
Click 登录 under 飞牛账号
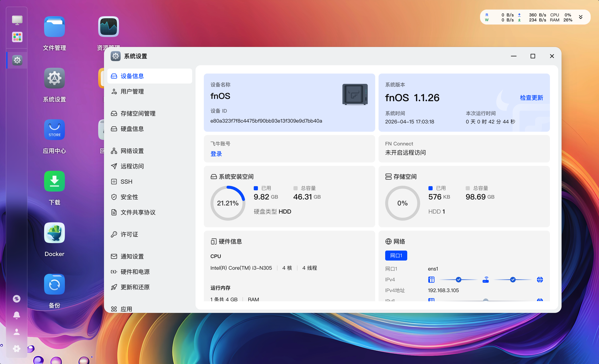click(x=216, y=154)
